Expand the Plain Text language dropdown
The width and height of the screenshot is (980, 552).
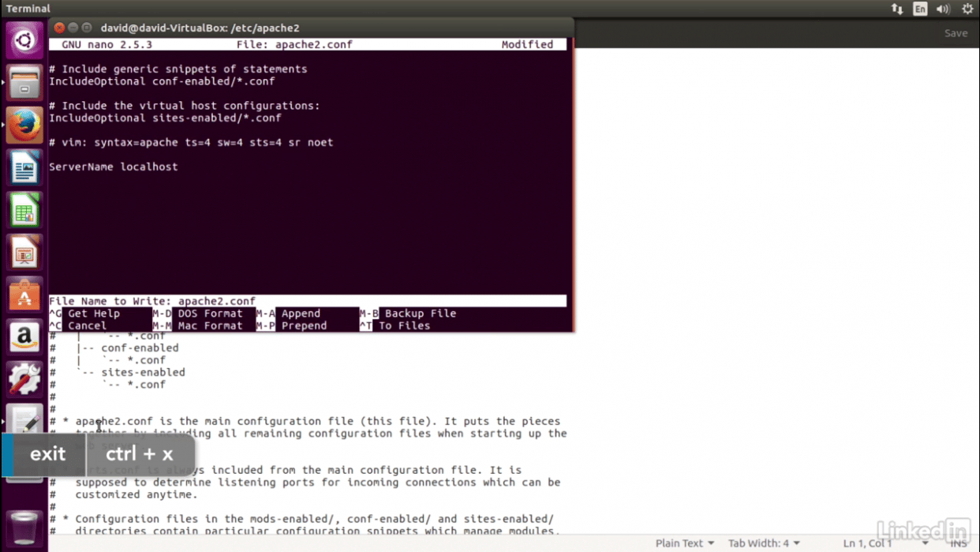(684, 543)
